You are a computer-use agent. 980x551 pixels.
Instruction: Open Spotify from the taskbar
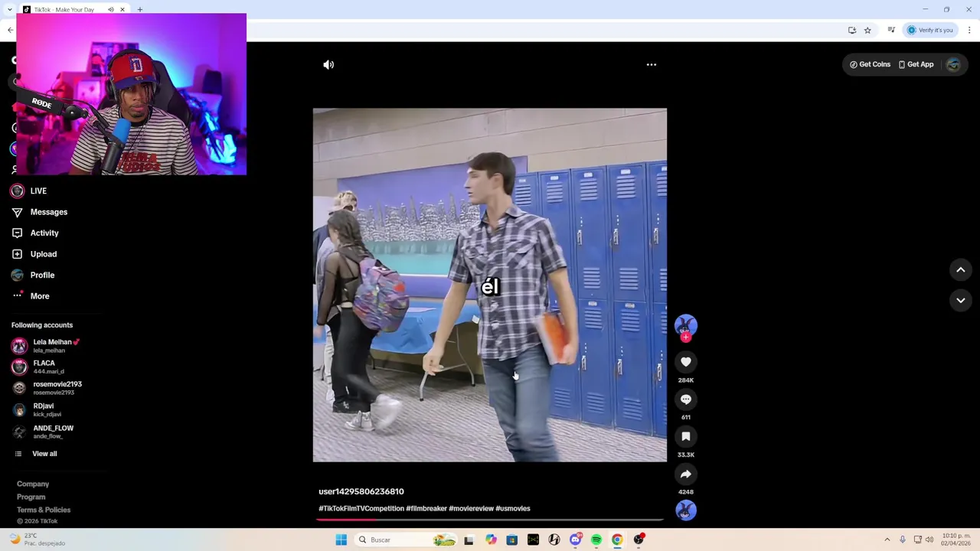click(596, 540)
